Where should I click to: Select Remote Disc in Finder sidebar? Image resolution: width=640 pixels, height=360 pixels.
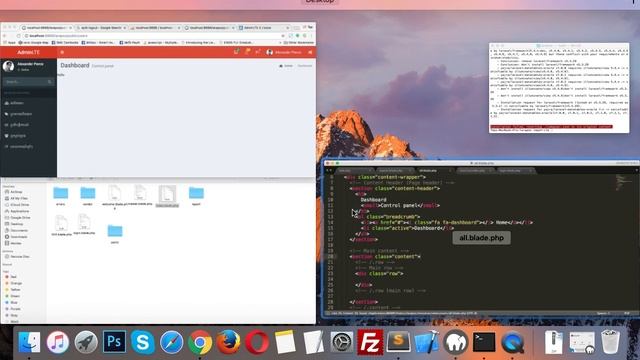pos(17,257)
